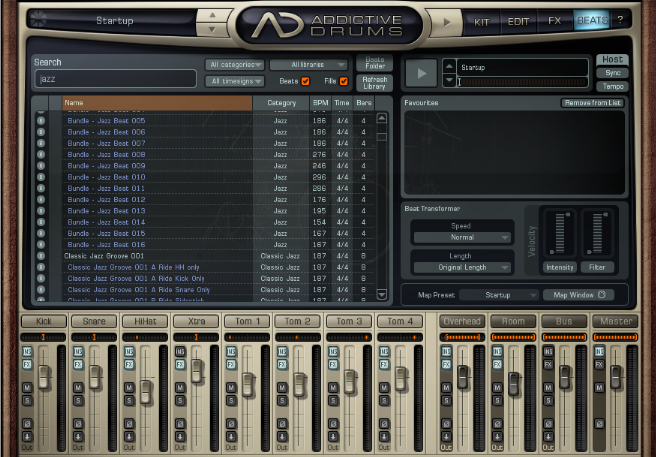Click the info icon for Jazz Beat 005
This screenshot has width=656, height=457.
click(41, 121)
